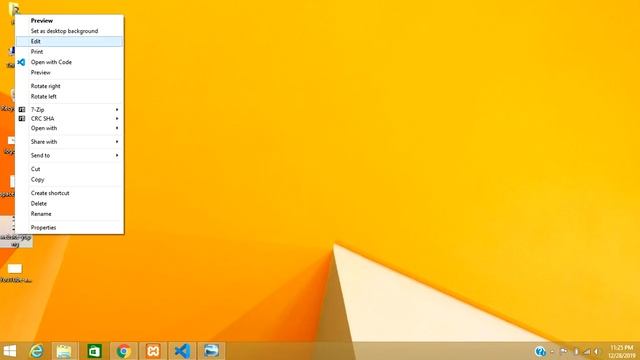Select Edit in the context menu
Screen dimensions: 640x360
[69, 41]
